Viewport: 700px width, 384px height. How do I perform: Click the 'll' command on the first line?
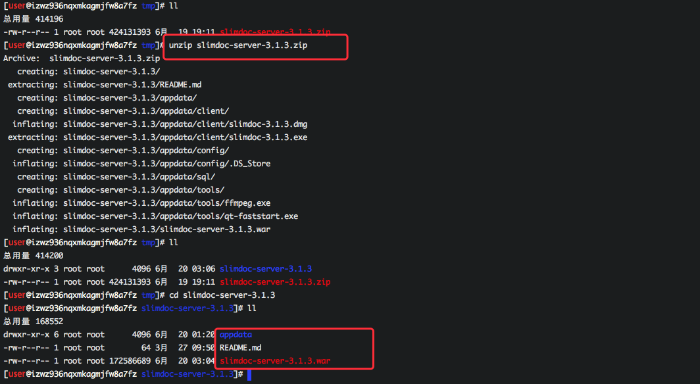[174, 6]
